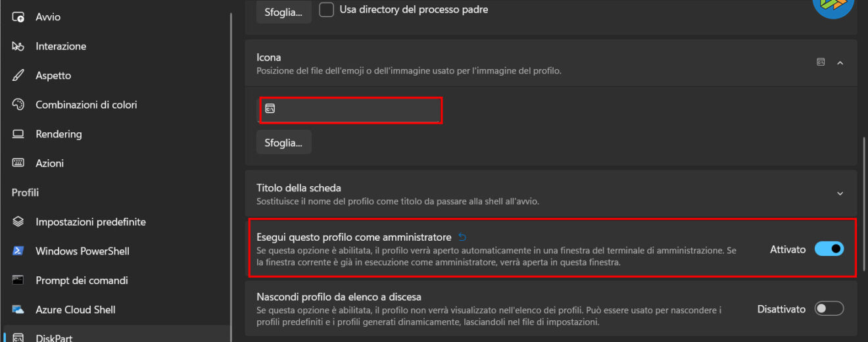Disable Esegui questo profilo come amministratore toggle
This screenshot has height=342, width=868.
tap(829, 249)
